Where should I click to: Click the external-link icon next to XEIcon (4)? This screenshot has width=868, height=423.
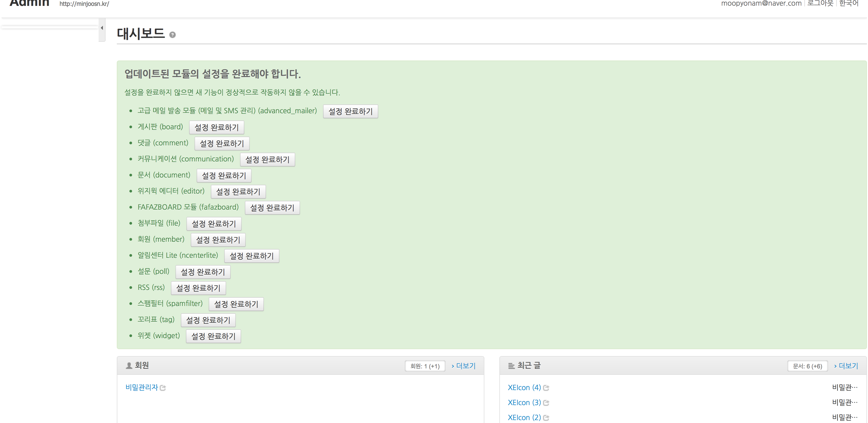(547, 388)
